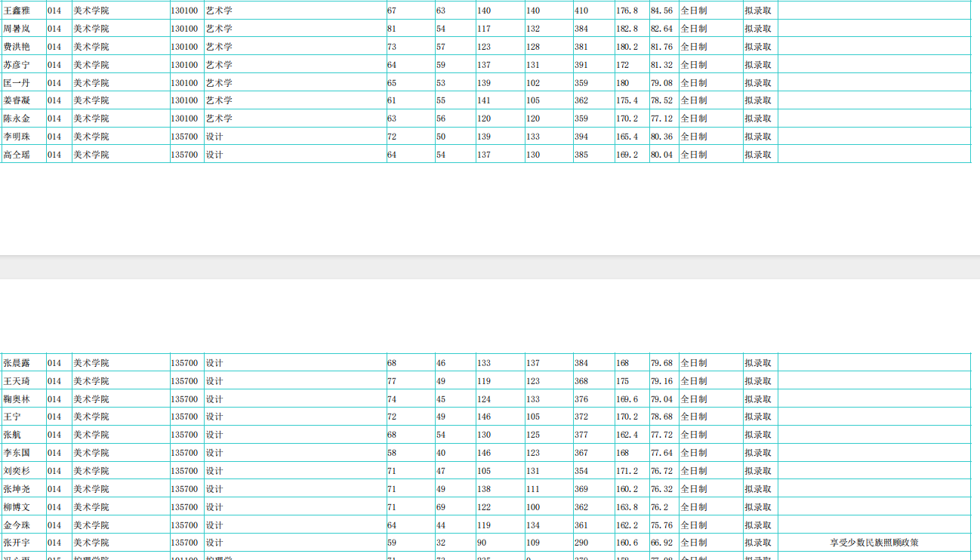This screenshot has width=980, height=560.
Task: Click the name cell 费洪艳
Action: (17, 47)
